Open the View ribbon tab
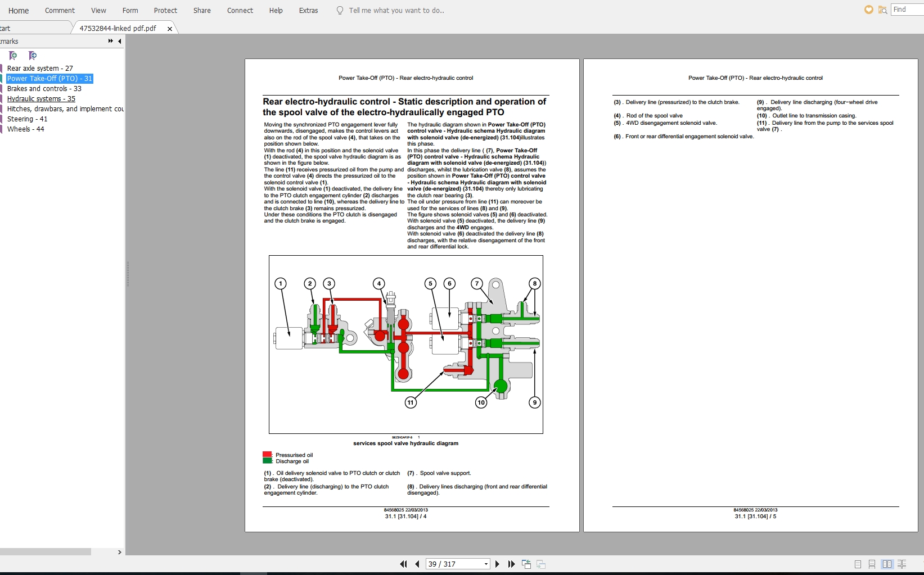Screen dimensions: 924x575 coord(98,10)
